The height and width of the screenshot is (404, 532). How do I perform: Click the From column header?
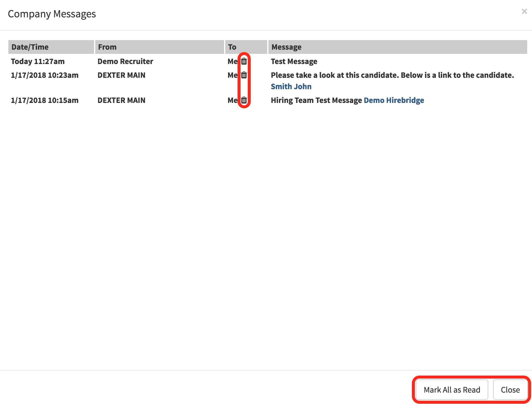[107, 47]
